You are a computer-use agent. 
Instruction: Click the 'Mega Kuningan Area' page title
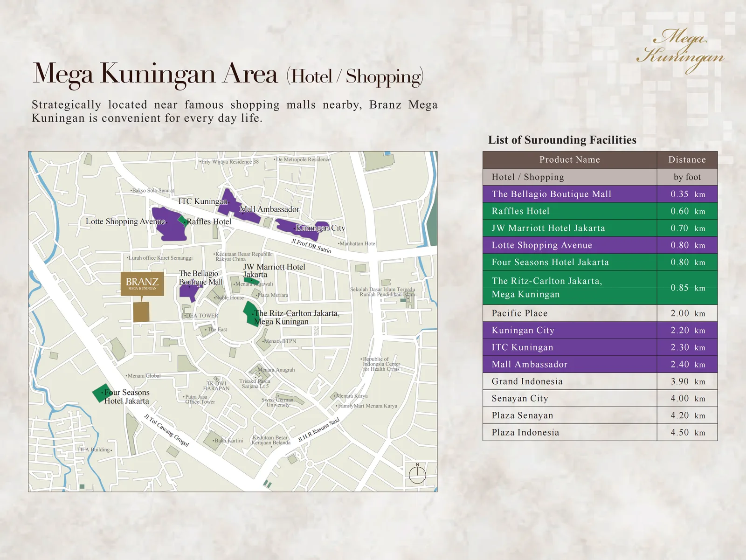point(155,74)
